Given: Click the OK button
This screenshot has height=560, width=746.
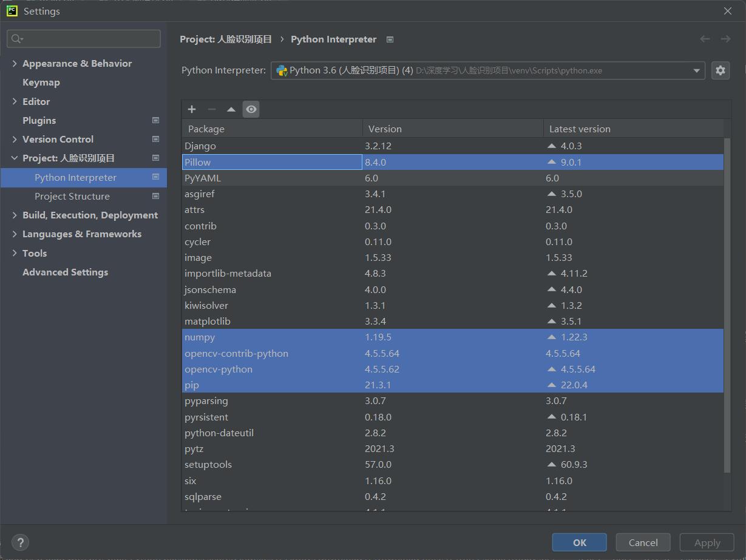Looking at the screenshot, I should [x=580, y=542].
